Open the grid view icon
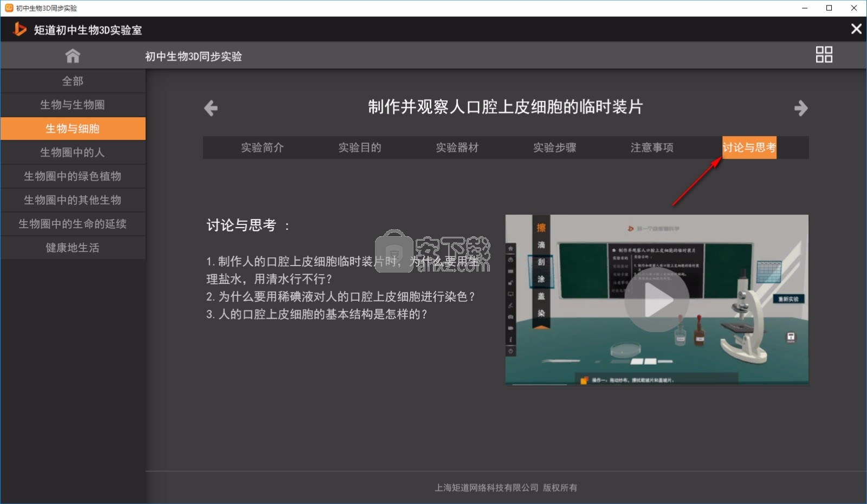 (824, 55)
